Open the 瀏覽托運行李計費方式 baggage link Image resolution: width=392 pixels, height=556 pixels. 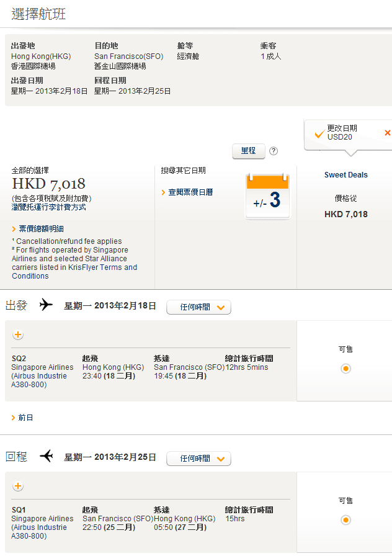(49, 207)
